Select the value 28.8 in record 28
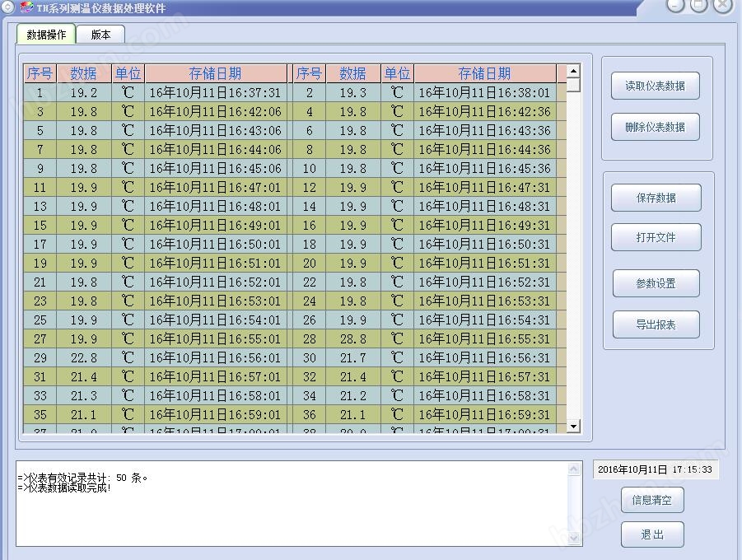This screenshot has height=560, width=742. tap(353, 339)
